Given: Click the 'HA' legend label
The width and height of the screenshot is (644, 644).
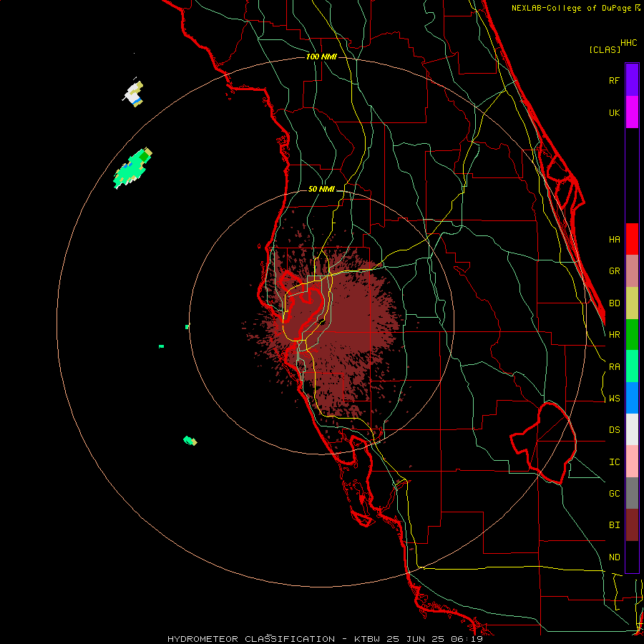Looking at the screenshot, I should [614, 240].
